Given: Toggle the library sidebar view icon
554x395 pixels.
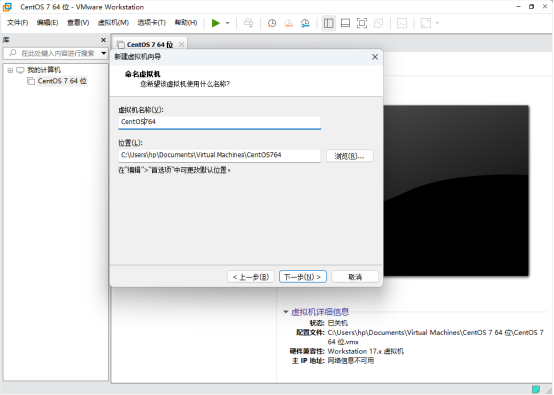Looking at the screenshot, I should (x=329, y=23).
